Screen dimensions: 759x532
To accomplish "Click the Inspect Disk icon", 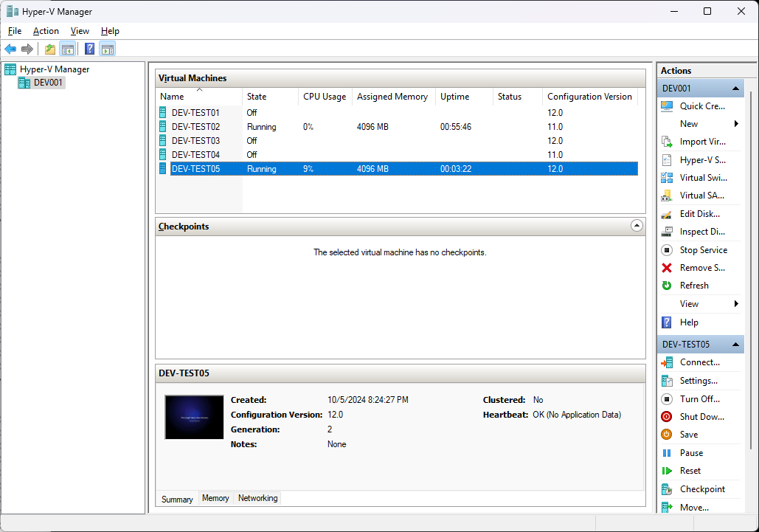I will pos(667,232).
